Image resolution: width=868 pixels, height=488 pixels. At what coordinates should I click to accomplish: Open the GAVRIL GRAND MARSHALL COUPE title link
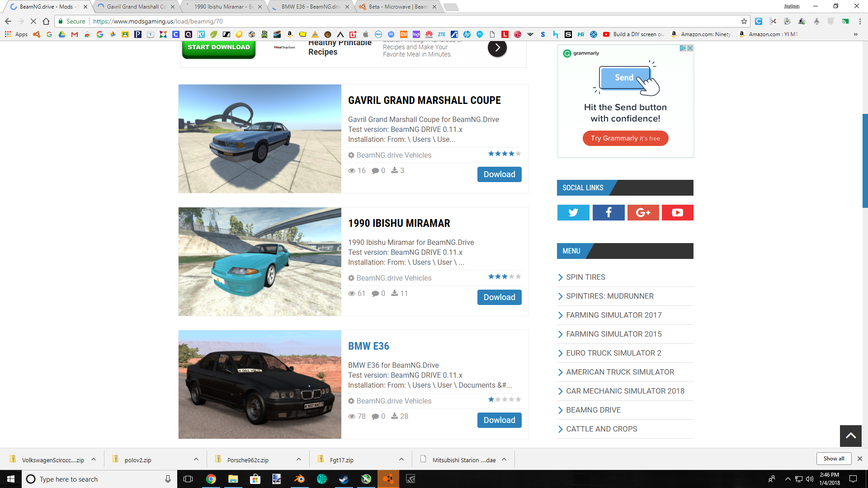424,100
